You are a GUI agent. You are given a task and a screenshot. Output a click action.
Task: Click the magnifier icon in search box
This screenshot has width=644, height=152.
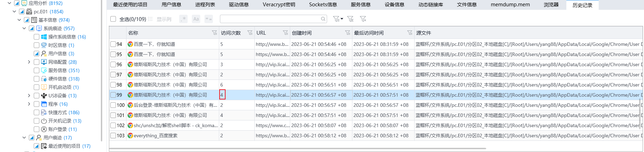click(x=323, y=19)
